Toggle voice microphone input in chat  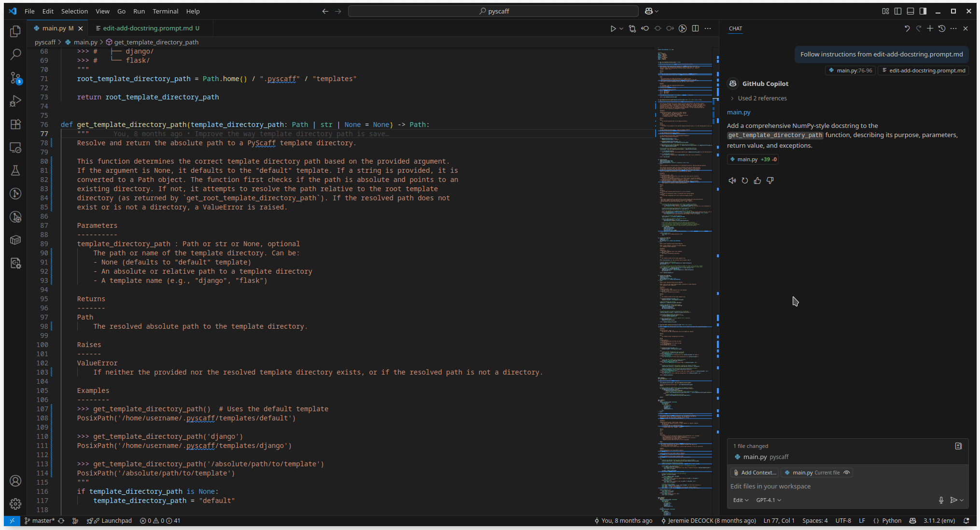(941, 500)
